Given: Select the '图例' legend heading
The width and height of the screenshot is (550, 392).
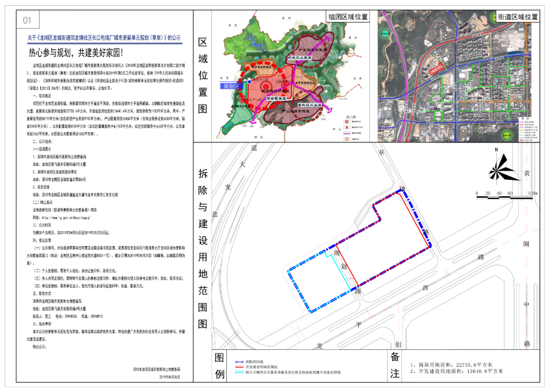Looking at the screenshot, I should 219,365.
